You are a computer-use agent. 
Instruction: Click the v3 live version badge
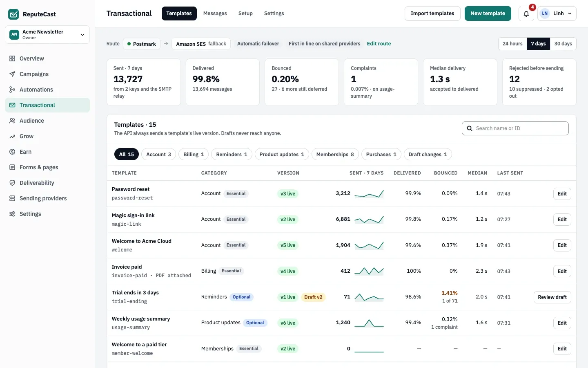(x=288, y=194)
